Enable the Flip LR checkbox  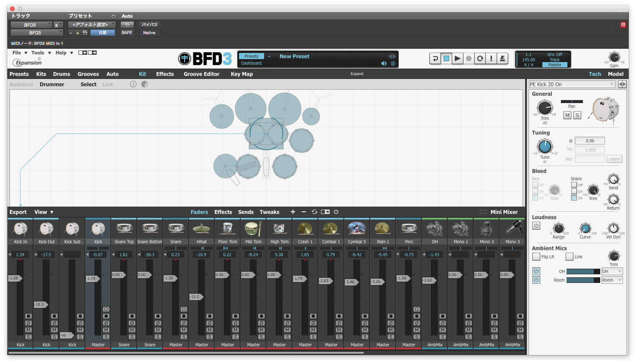click(536, 257)
